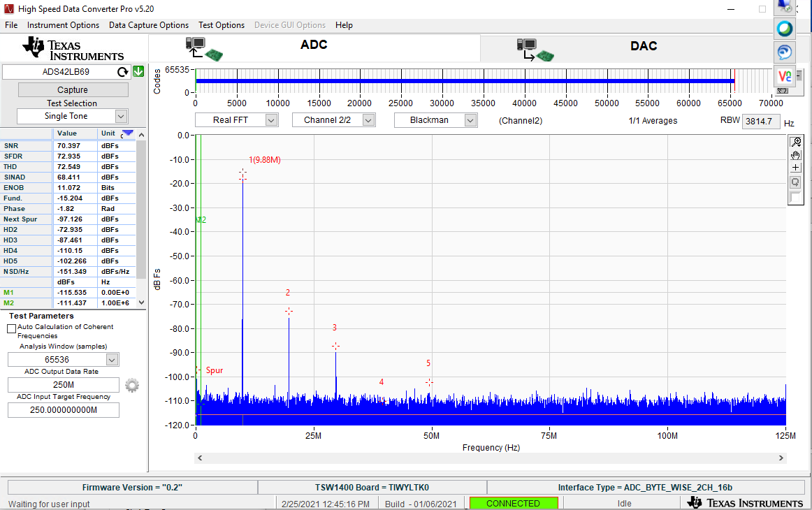This screenshot has width=812, height=510.
Task: Click the green start cursor in codes plot
Action: click(196, 80)
